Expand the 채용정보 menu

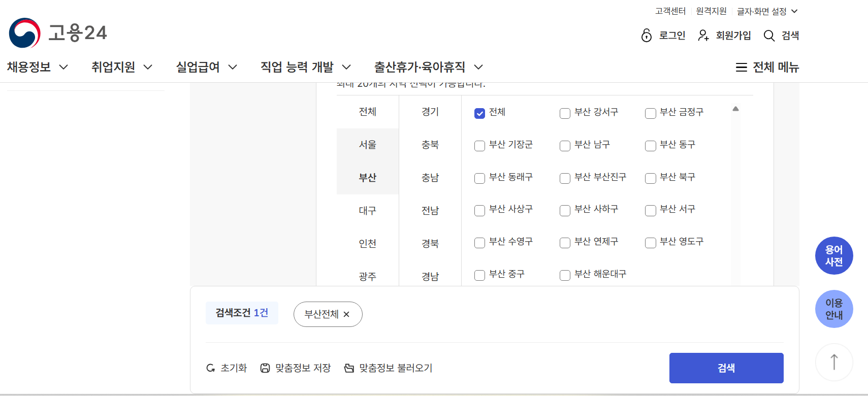coord(37,67)
